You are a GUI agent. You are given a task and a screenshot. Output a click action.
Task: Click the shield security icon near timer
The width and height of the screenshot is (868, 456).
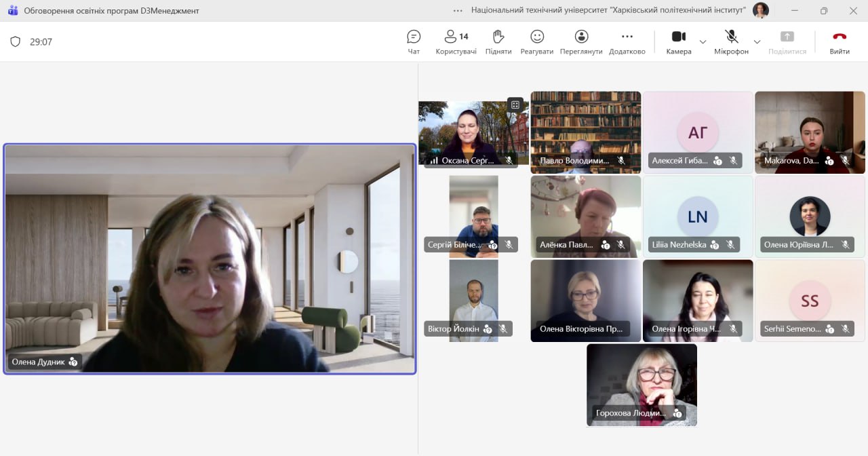(x=16, y=42)
